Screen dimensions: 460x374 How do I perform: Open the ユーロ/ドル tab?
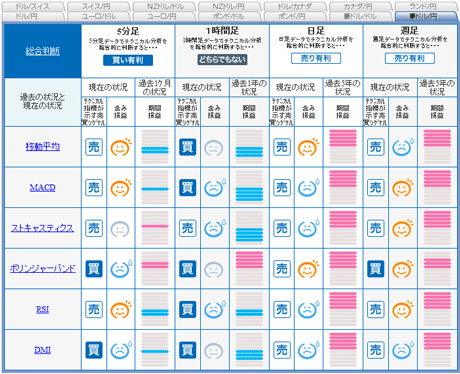pyautogui.click(x=99, y=16)
